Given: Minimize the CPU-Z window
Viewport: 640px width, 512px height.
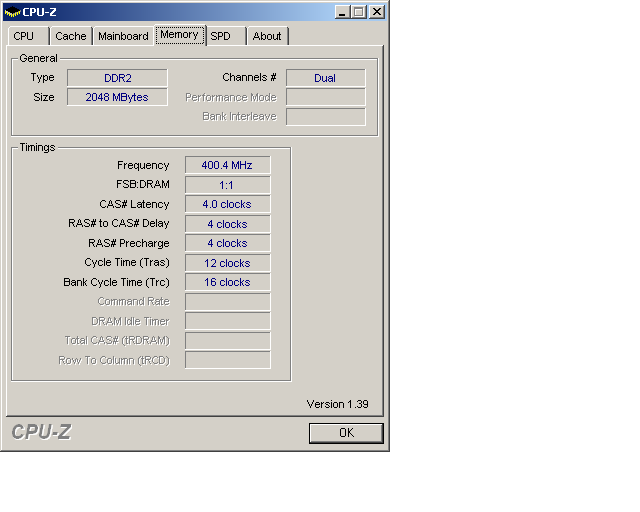Looking at the screenshot, I should click(342, 12).
